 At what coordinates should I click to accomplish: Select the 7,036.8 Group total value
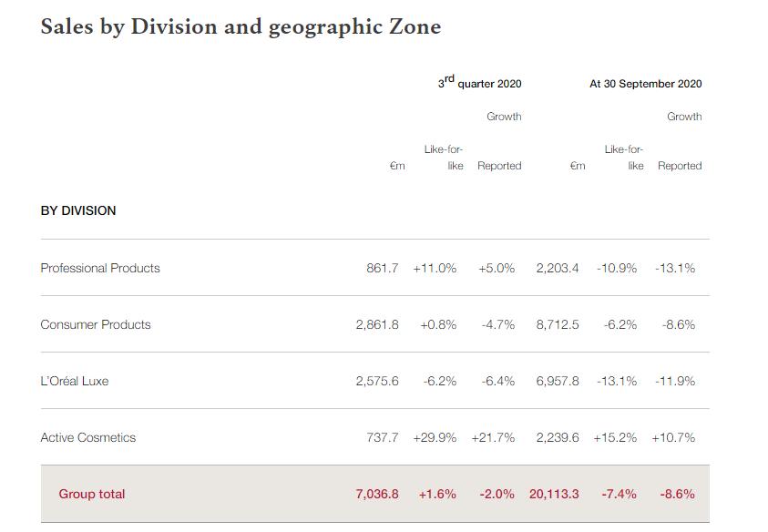377,494
